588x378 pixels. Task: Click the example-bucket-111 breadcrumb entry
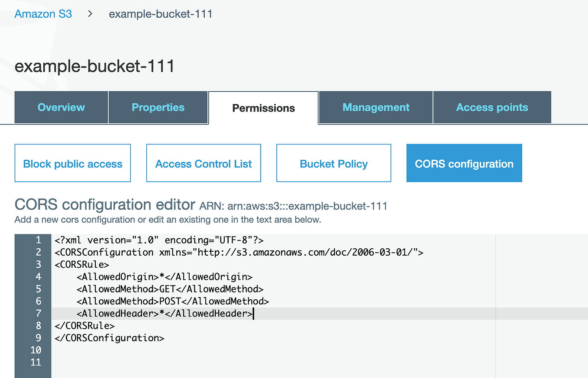tap(160, 13)
